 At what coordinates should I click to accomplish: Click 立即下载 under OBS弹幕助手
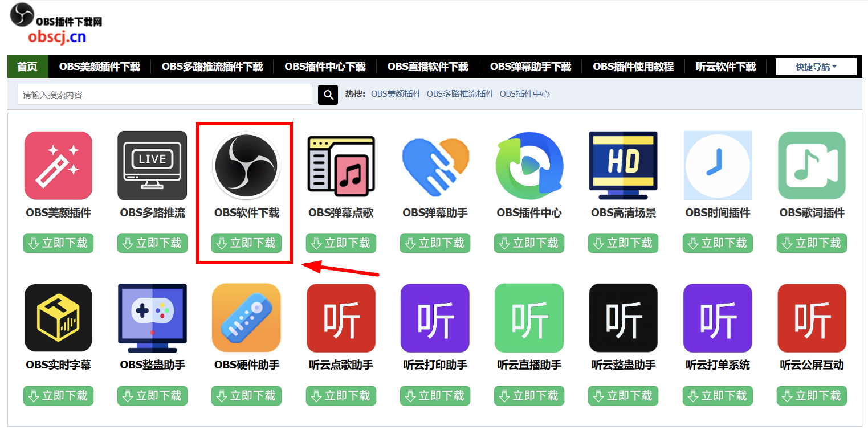435,243
